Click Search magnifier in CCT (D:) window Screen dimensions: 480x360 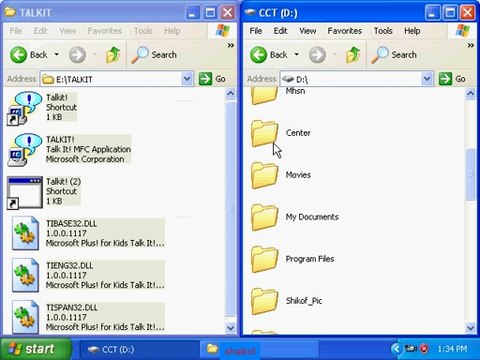(x=379, y=55)
